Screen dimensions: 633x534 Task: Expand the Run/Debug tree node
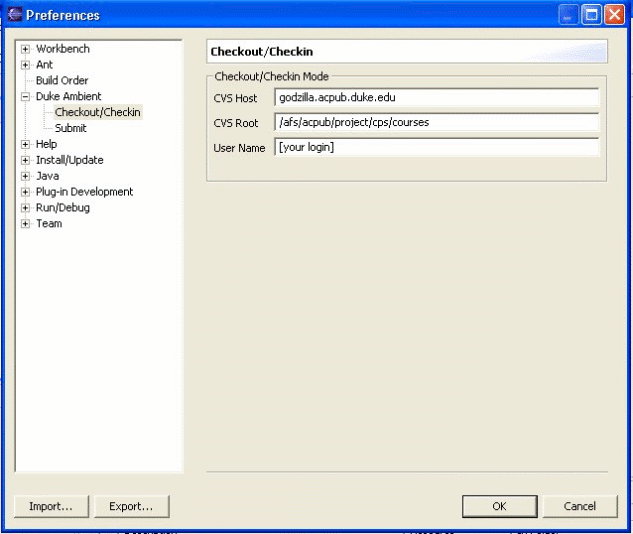[x=25, y=208]
